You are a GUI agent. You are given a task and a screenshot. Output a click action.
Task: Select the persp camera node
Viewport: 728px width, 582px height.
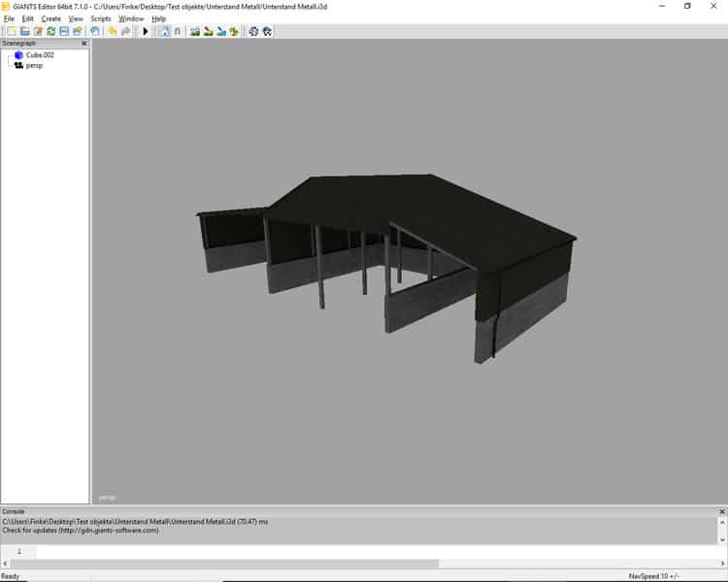click(x=34, y=65)
